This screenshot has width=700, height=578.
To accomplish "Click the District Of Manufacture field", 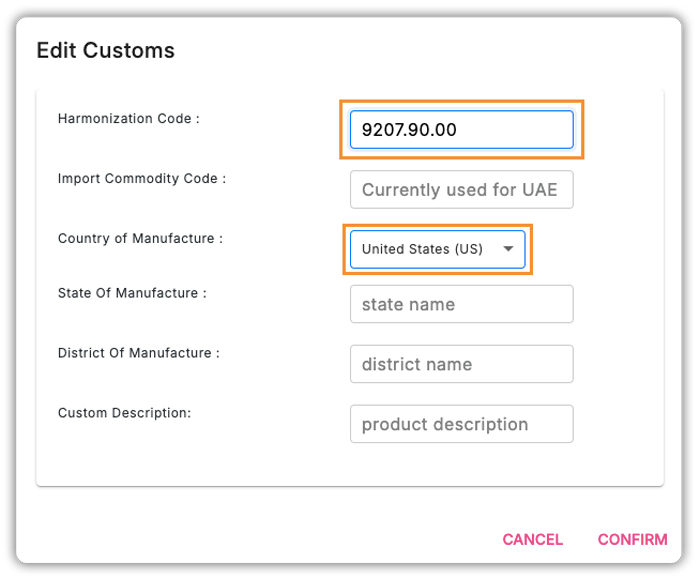I will pos(462,364).
